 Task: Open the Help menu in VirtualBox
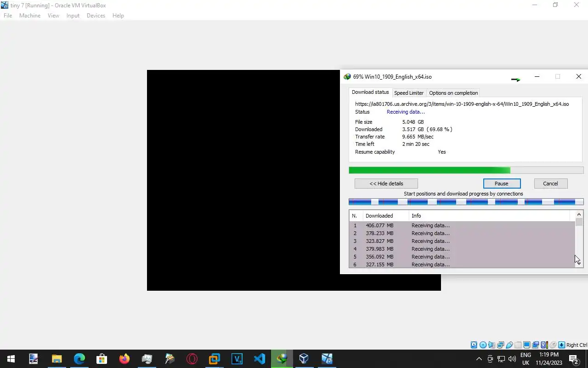[x=118, y=16]
